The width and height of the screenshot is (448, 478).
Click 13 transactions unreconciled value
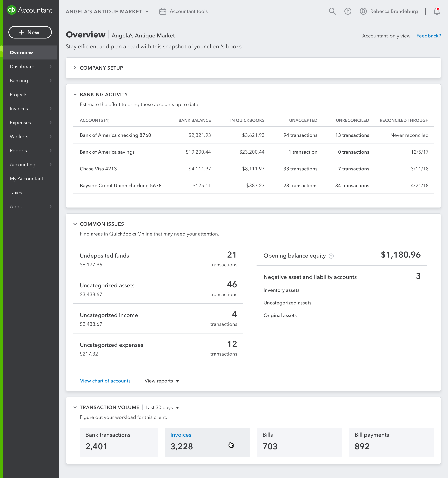click(x=352, y=135)
